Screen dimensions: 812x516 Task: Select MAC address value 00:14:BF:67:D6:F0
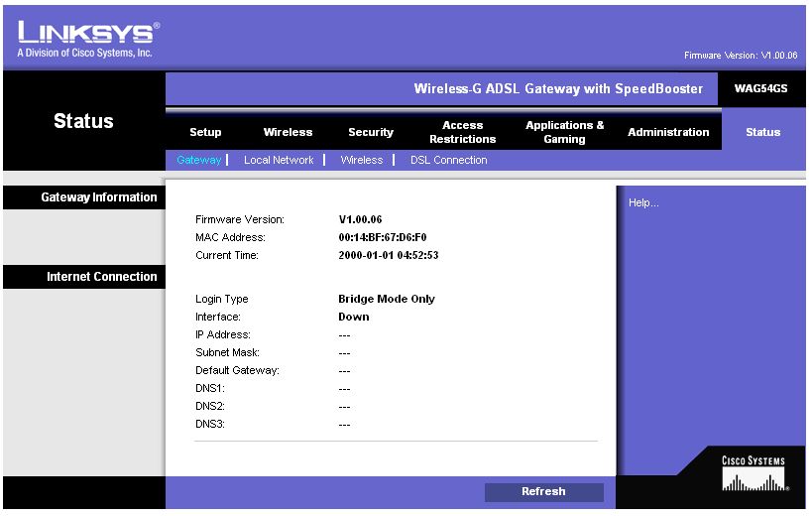(x=382, y=238)
